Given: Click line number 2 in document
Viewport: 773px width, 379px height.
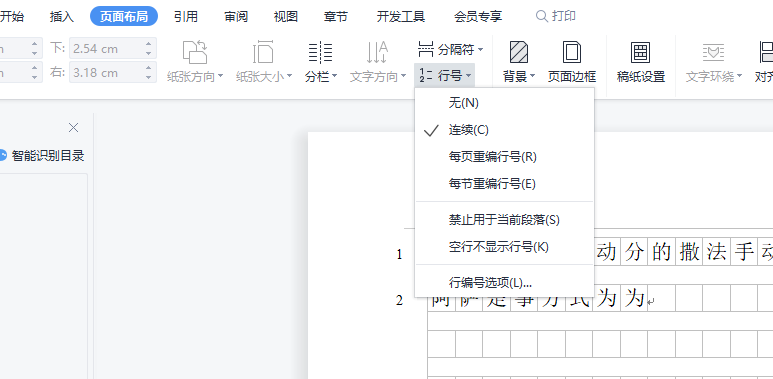Looking at the screenshot, I should pos(399,300).
